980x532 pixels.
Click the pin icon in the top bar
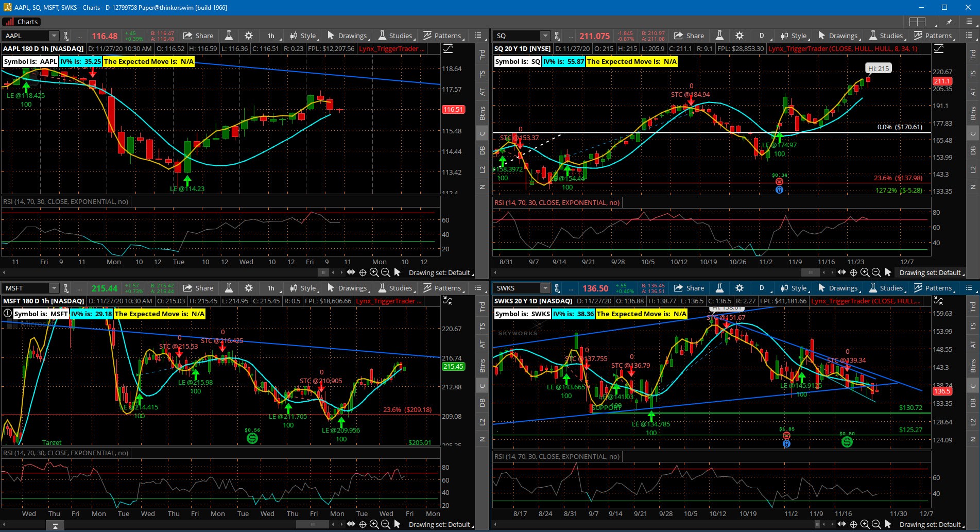tap(949, 22)
